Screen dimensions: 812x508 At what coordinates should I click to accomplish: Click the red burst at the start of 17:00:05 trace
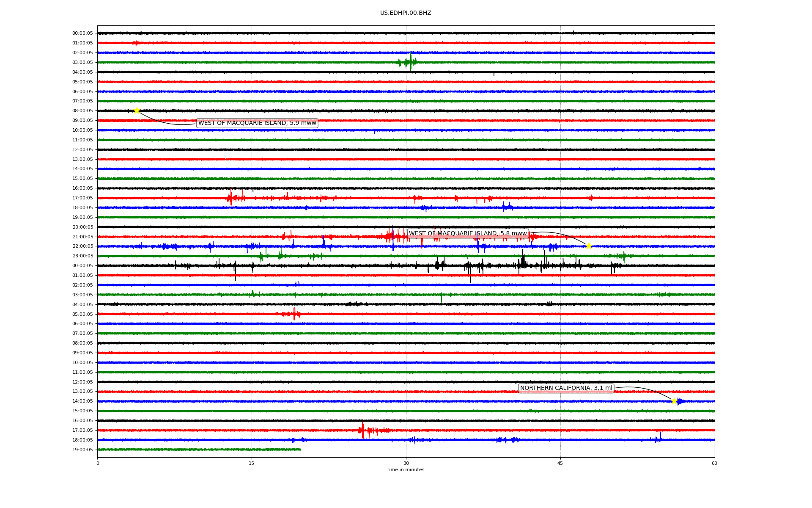[231, 197]
